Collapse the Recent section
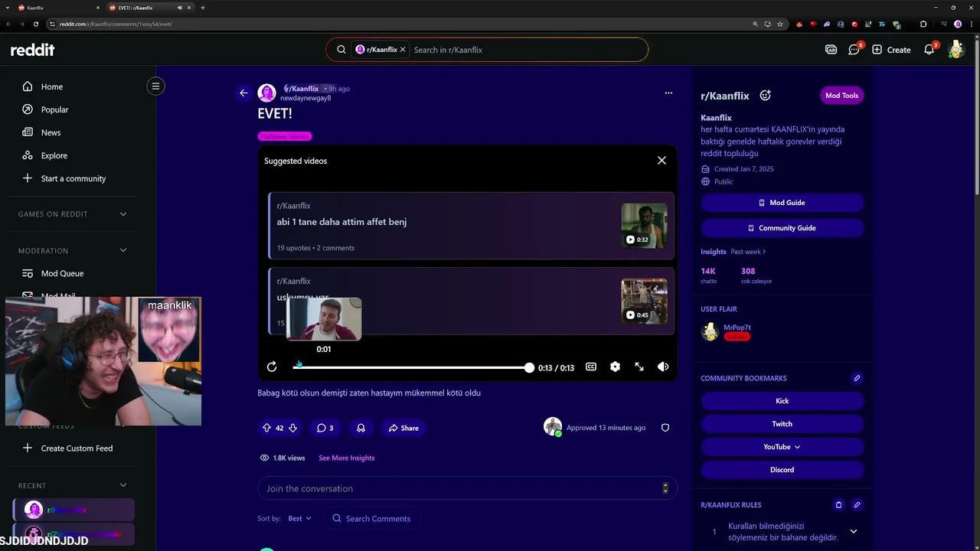Screen dimensions: 980x551 coord(122,485)
